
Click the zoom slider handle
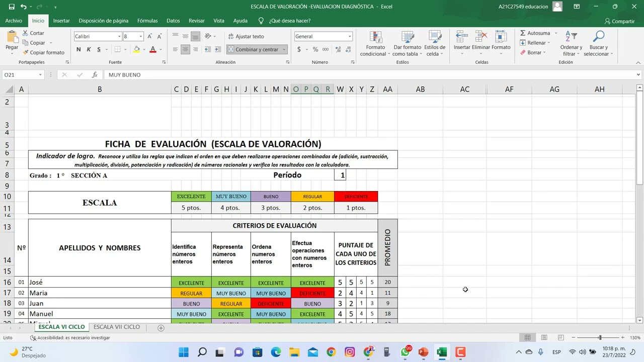[x=600, y=337]
